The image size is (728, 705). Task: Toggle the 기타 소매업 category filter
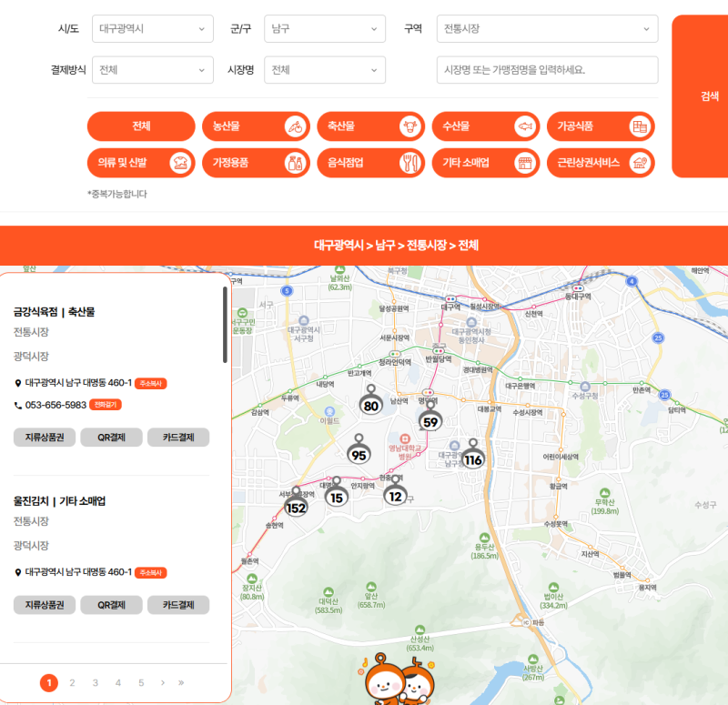coord(486,163)
